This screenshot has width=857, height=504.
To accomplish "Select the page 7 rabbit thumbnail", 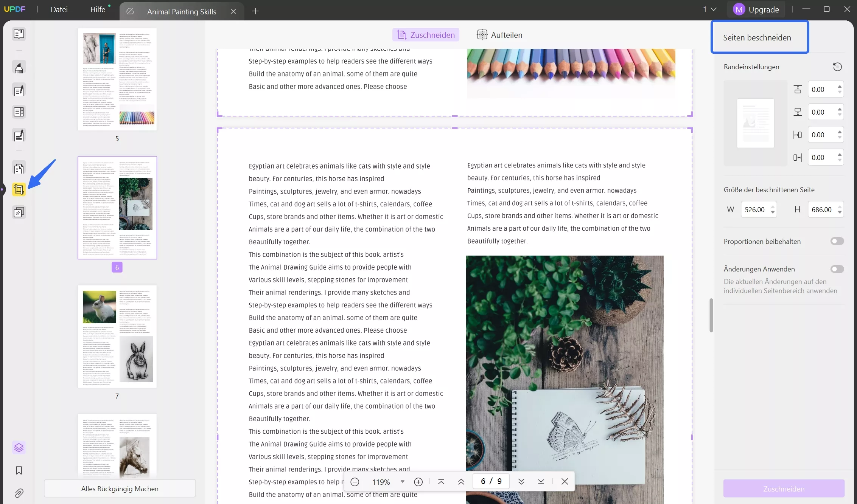I will point(117,337).
